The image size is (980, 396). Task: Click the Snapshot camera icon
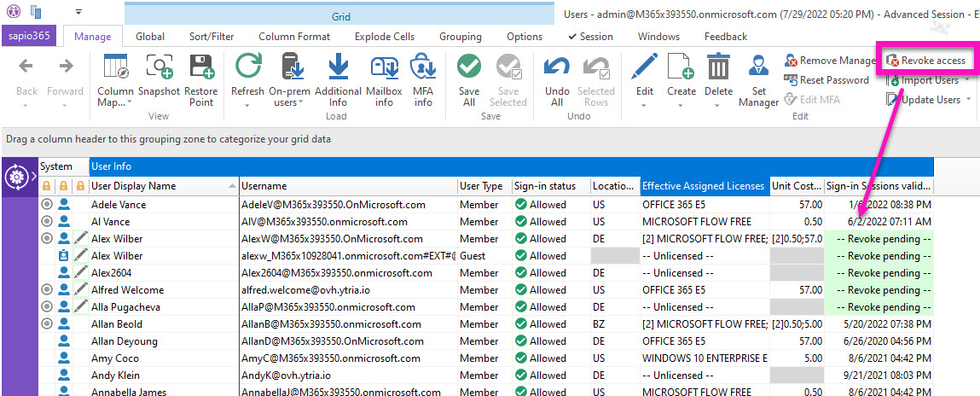coord(159,68)
